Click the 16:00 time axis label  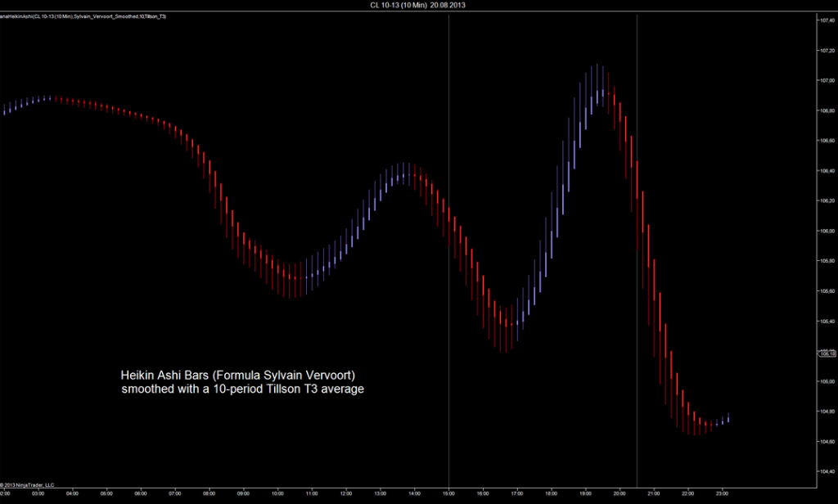[x=483, y=493]
